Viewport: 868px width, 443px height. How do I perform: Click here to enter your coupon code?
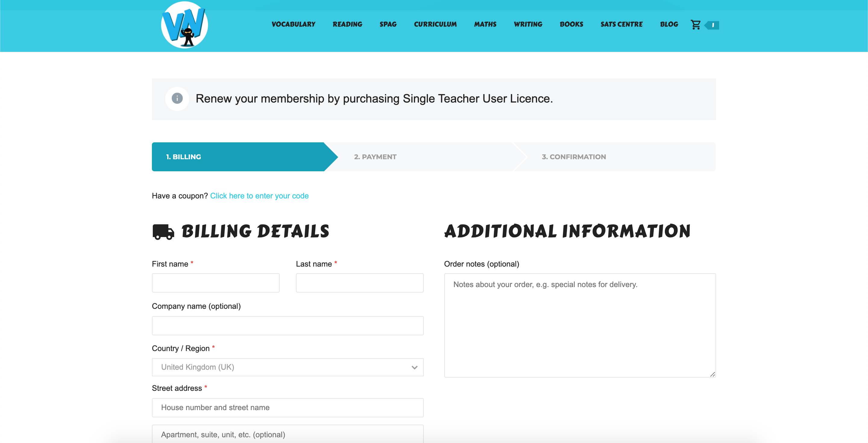click(x=259, y=196)
